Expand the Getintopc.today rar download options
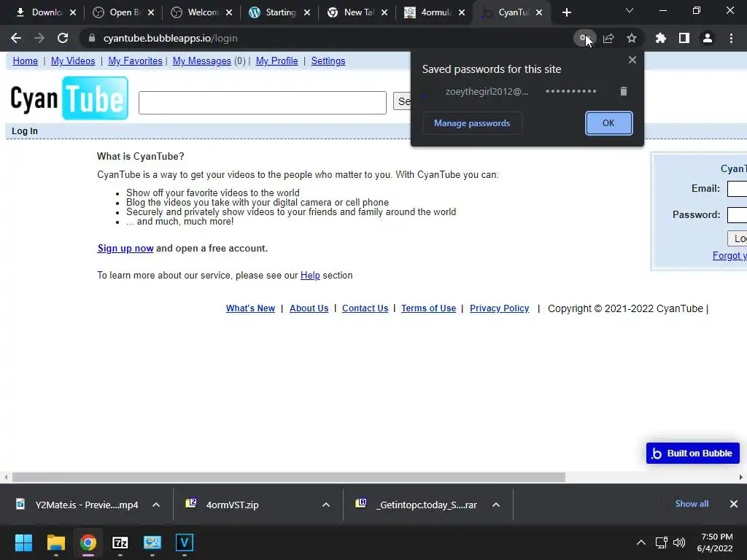 [x=496, y=505]
